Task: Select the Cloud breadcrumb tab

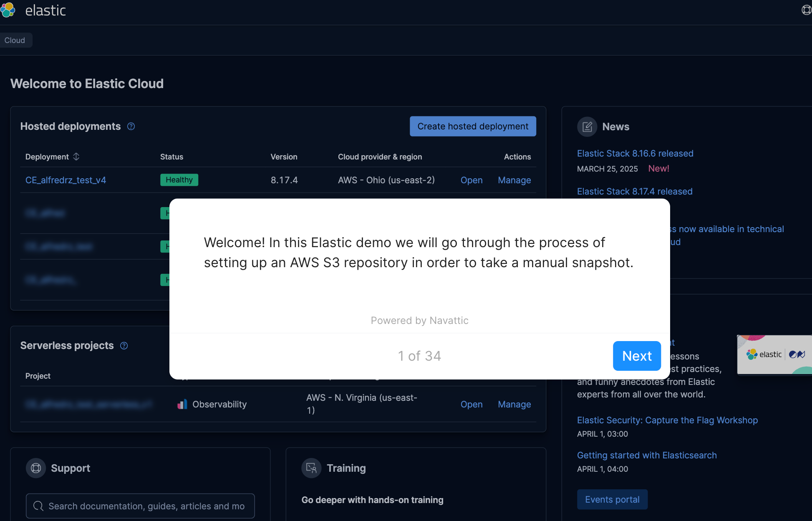Action: 15,40
